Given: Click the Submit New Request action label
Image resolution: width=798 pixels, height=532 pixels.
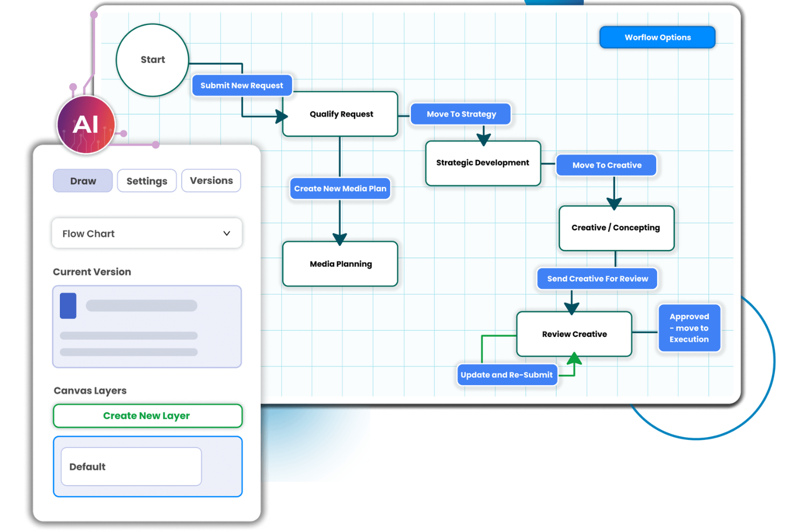Looking at the screenshot, I should point(242,86).
